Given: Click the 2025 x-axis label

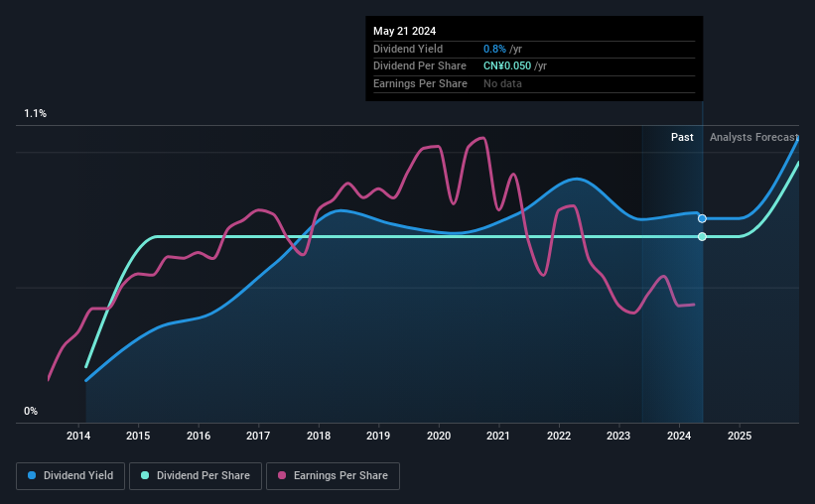Looking at the screenshot, I should (740, 436).
